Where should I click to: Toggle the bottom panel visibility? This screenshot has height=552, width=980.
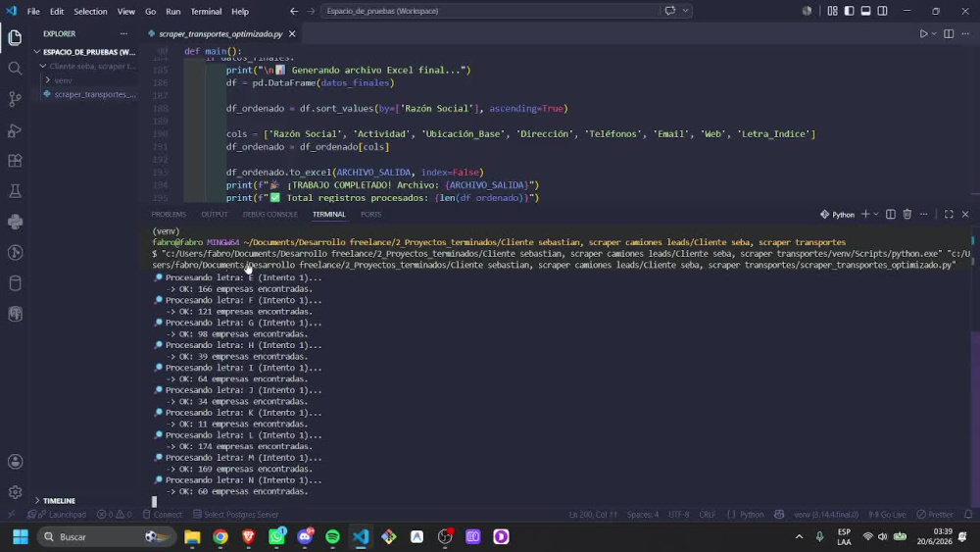[865, 11]
